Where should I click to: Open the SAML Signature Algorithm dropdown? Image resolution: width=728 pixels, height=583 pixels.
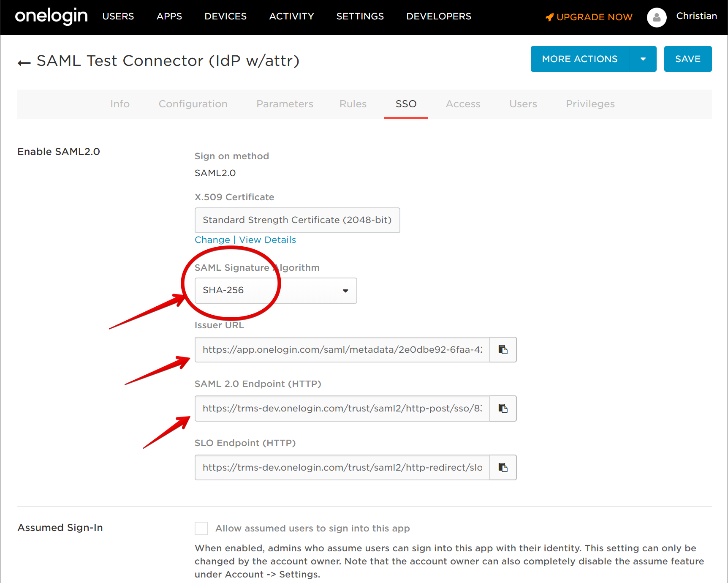pos(276,290)
